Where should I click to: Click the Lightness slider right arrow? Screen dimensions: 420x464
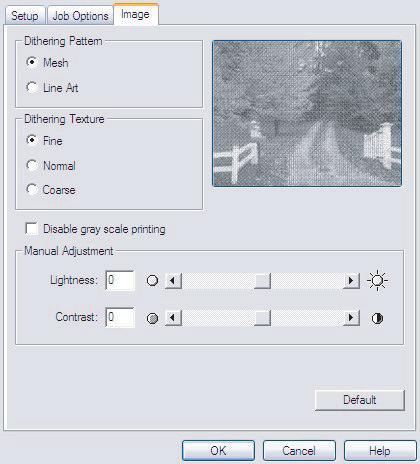351,281
